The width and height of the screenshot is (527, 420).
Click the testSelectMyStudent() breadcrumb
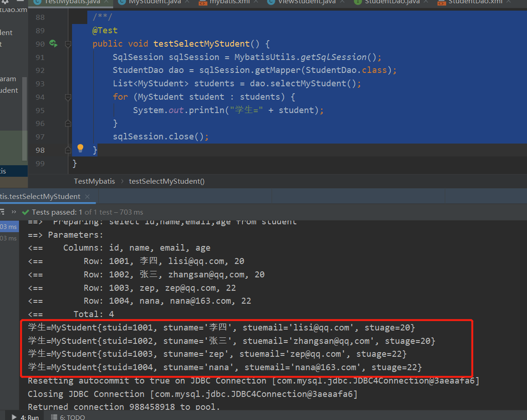[167, 181]
